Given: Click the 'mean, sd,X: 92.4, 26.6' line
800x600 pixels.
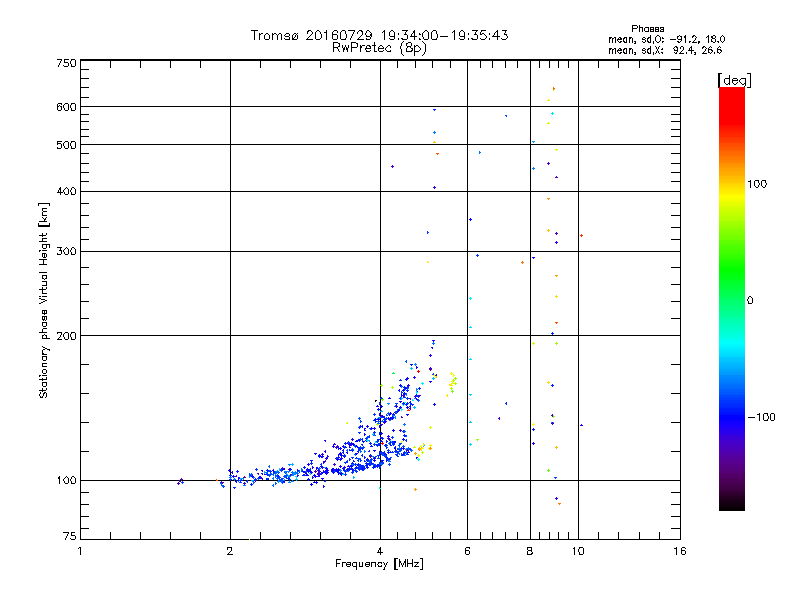Looking at the screenshot, I should tap(665, 50).
